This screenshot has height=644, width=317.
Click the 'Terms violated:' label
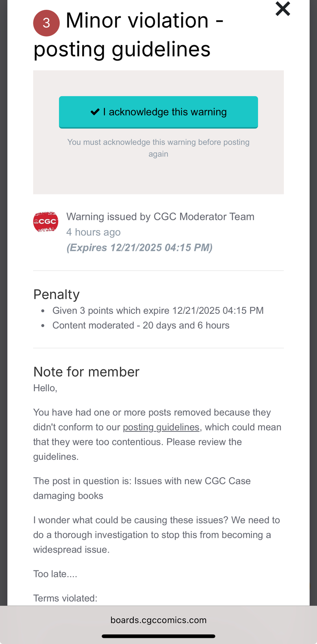[x=65, y=598]
